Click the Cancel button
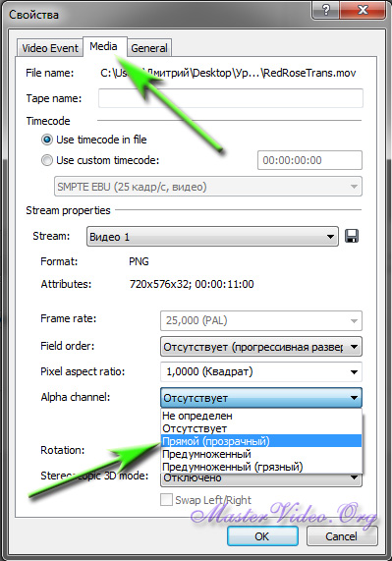The image size is (392, 561). pos(342,536)
